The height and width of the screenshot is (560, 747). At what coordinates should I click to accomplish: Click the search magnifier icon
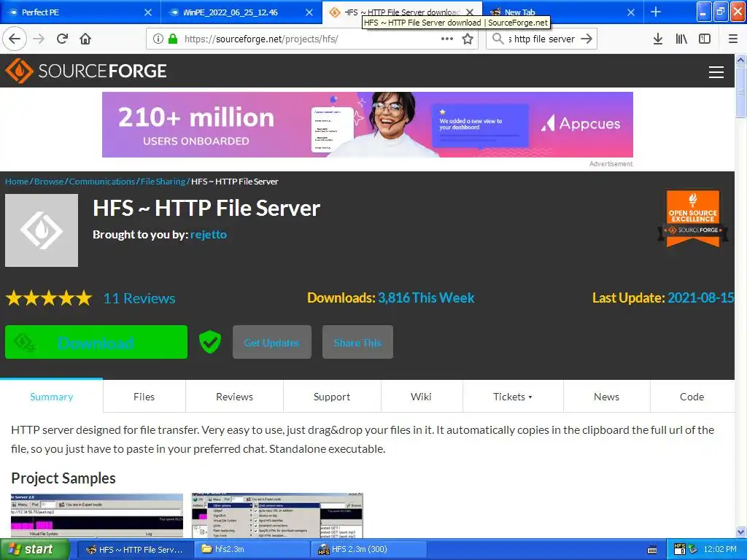tap(498, 39)
